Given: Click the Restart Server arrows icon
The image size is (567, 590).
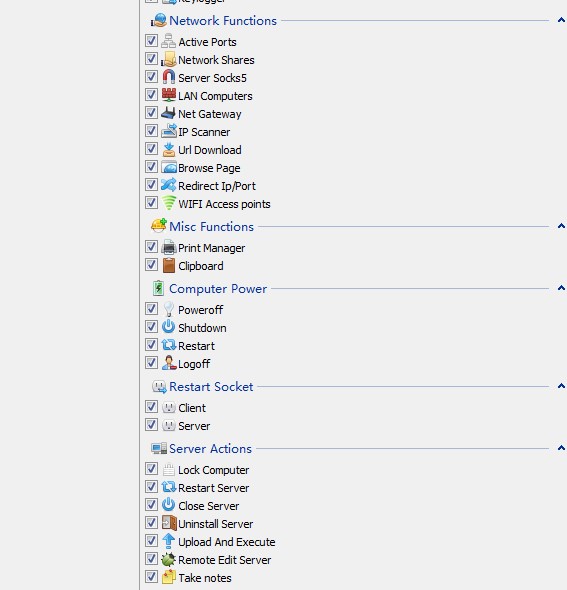Looking at the screenshot, I should pos(168,487).
